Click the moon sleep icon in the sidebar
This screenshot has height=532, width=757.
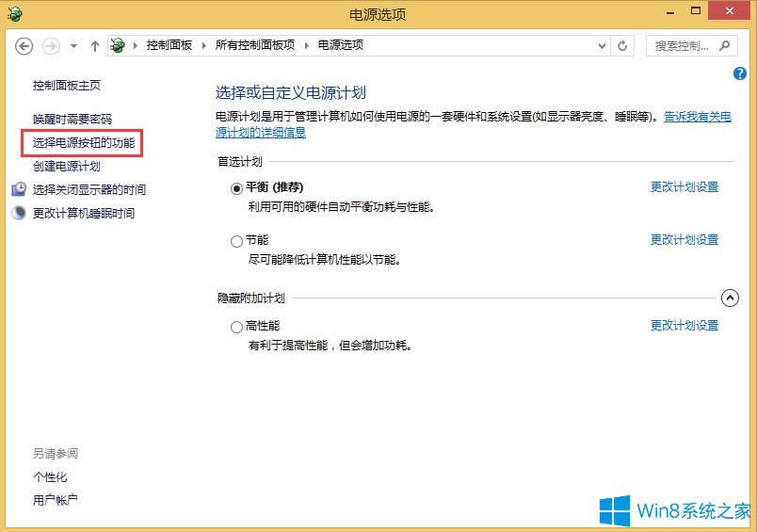(19, 213)
